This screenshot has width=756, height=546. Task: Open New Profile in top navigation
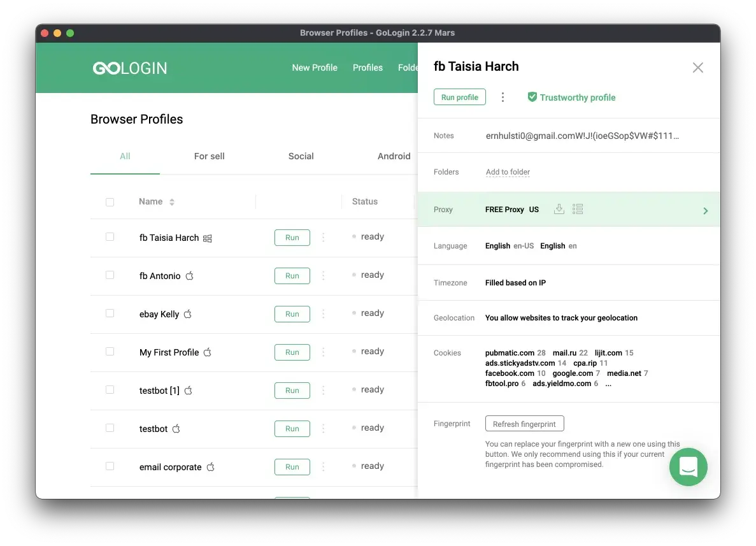pyautogui.click(x=315, y=68)
